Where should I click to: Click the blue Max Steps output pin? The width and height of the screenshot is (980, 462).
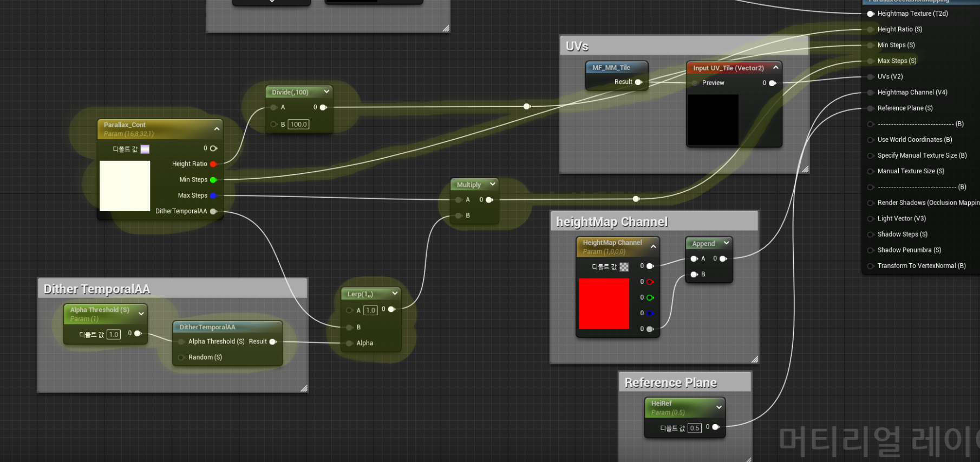(x=213, y=196)
